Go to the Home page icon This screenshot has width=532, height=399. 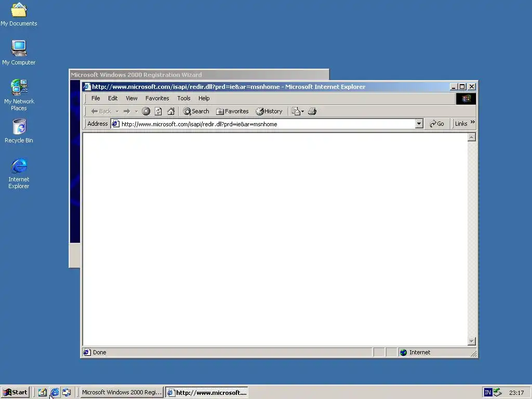(171, 111)
